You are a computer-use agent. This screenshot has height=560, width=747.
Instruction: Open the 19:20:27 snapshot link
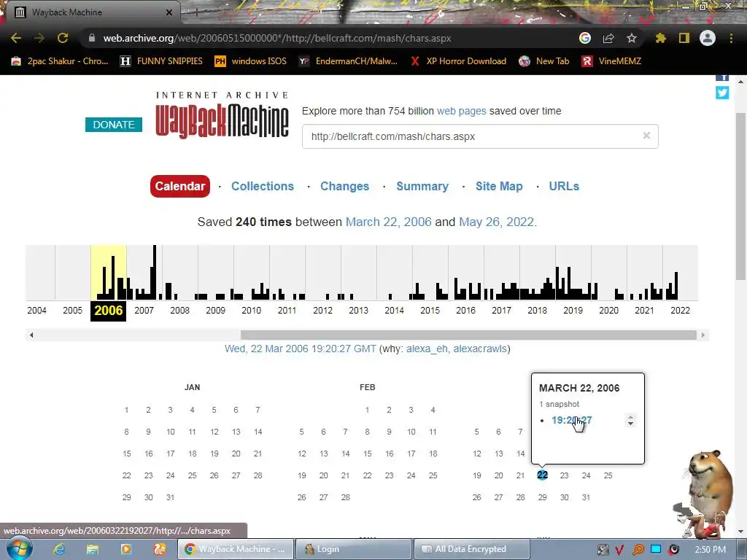[x=571, y=420]
